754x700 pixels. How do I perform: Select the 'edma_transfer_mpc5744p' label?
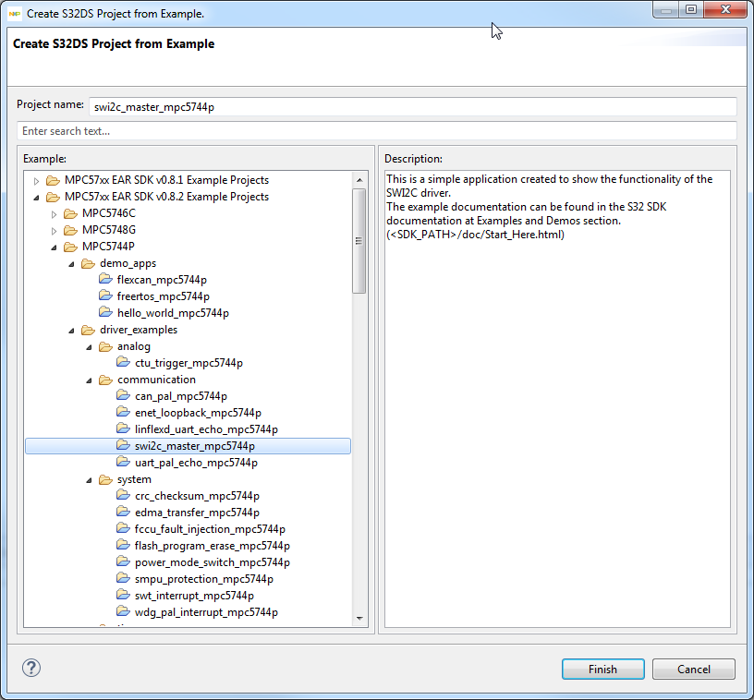[197, 513]
